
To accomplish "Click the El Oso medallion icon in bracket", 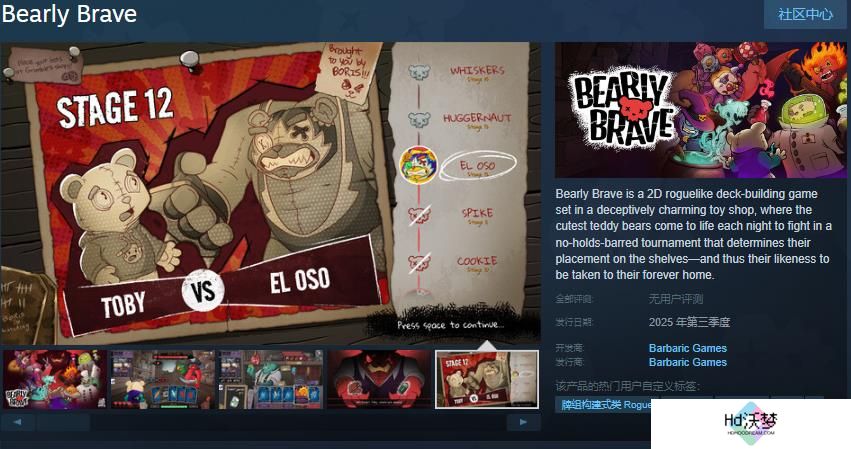I will [x=418, y=165].
